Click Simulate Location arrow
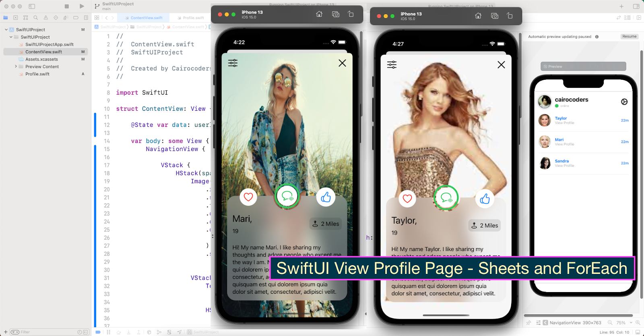 click(180, 332)
